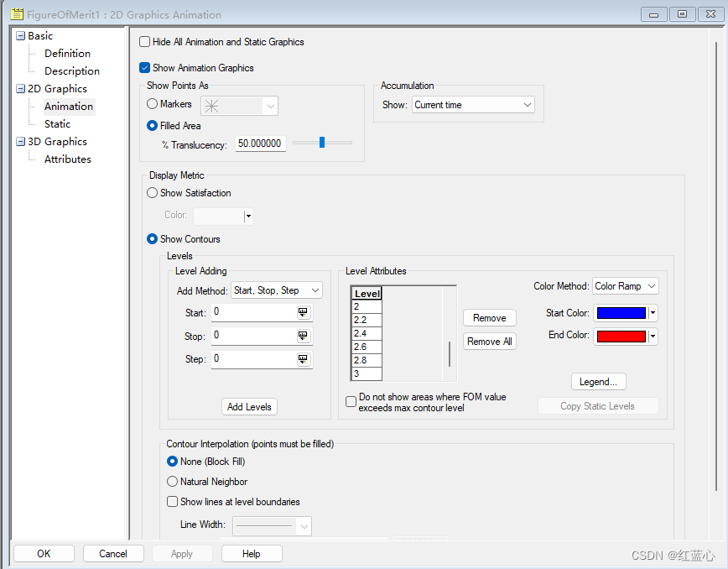Uncheck Show Animation Graphics
728x569 pixels.
[x=145, y=68]
